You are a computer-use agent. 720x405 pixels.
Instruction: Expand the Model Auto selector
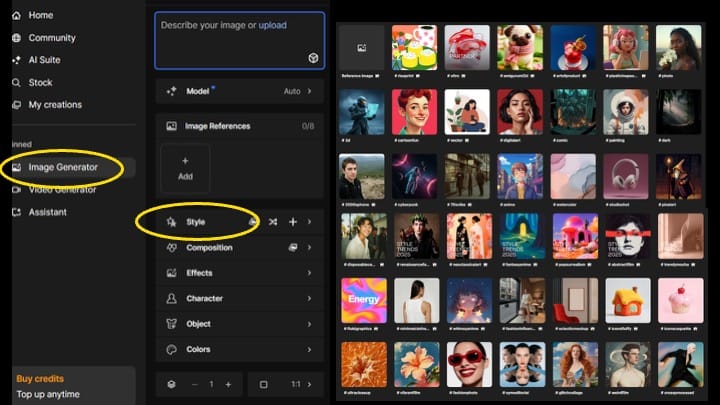pyautogui.click(x=298, y=91)
